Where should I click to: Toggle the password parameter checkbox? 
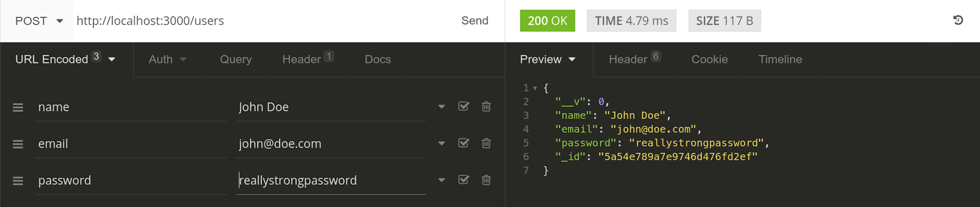(463, 180)
